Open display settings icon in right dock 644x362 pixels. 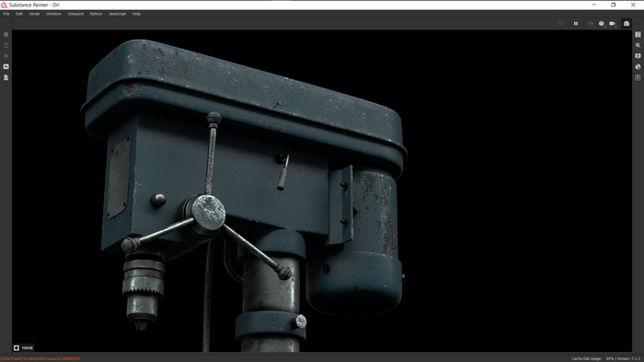[638, 56]
